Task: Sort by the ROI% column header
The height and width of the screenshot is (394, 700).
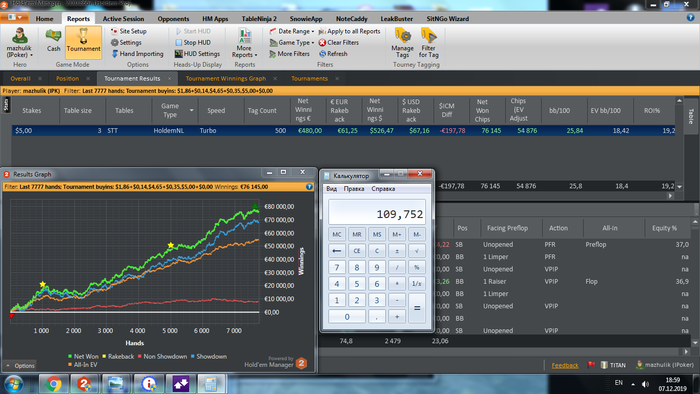Action: [x=652, y=111]
